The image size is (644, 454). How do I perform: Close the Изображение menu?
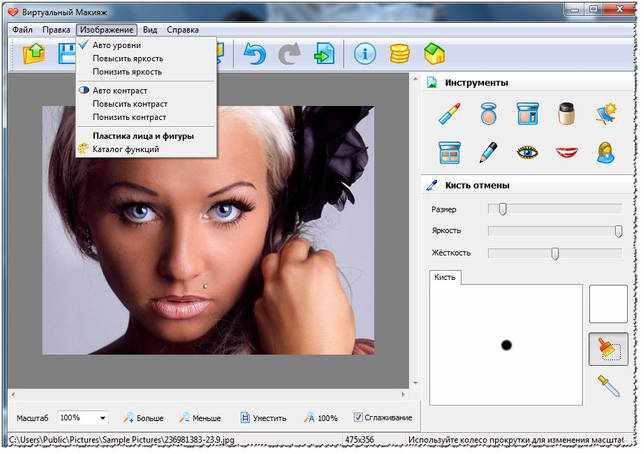(106, 30)
